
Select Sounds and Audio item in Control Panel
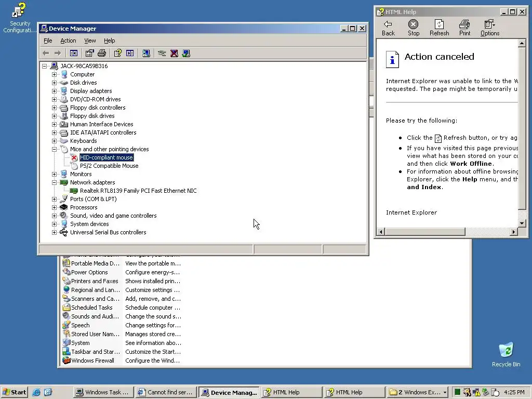[x=95, y=316]
